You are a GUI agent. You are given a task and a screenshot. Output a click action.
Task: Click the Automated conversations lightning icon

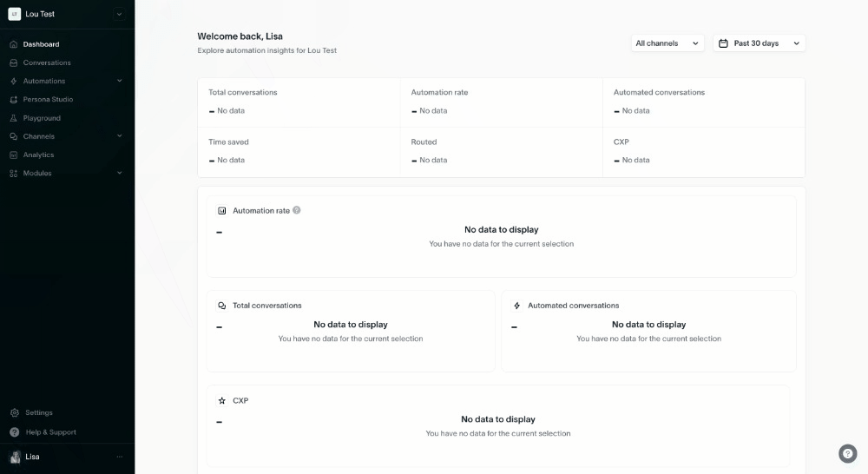517,306
